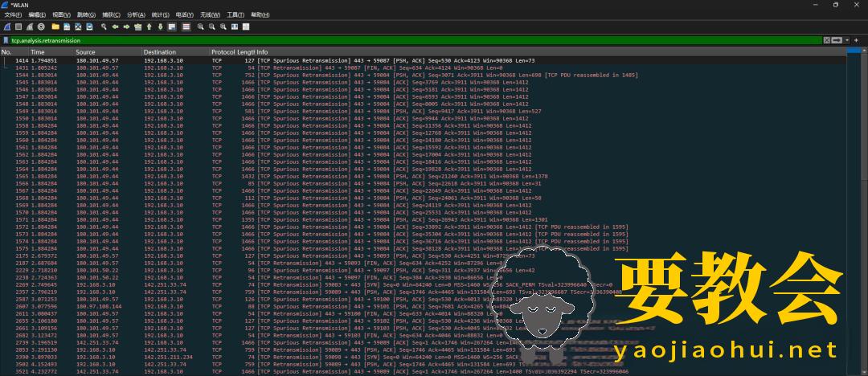Jump to the last packet

pos(160,27)
